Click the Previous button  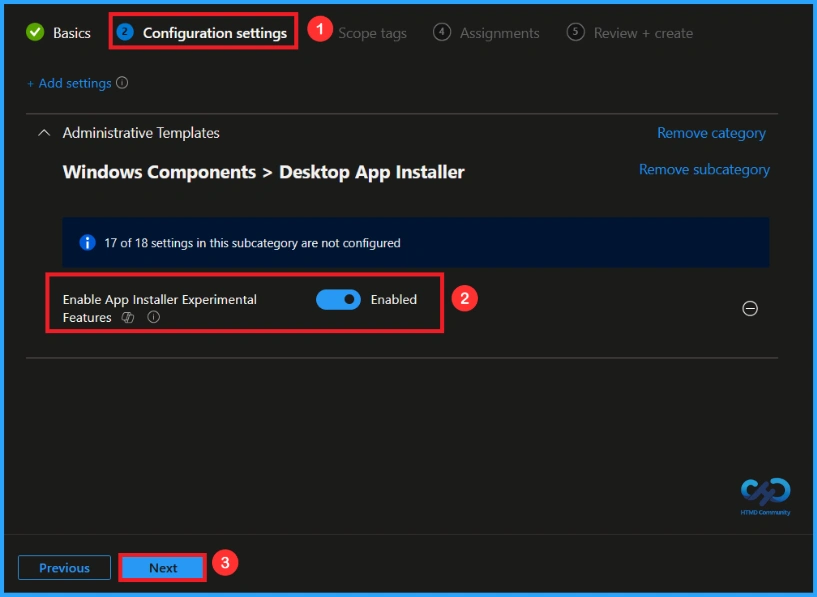(64, 567)
